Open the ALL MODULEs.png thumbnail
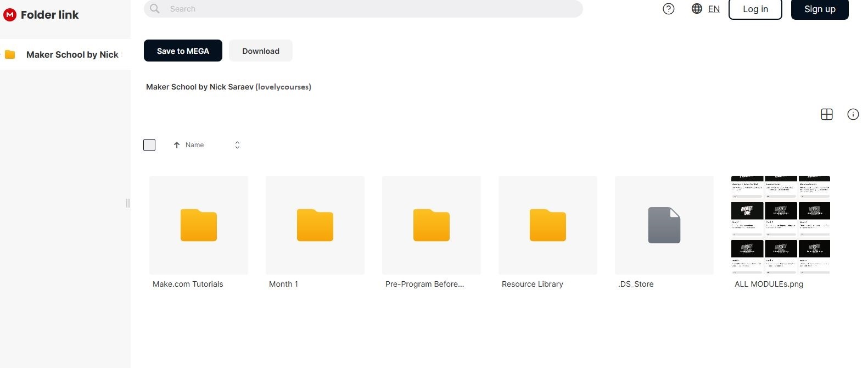Screen dimensions: 868x368 (x=780, y=225)
